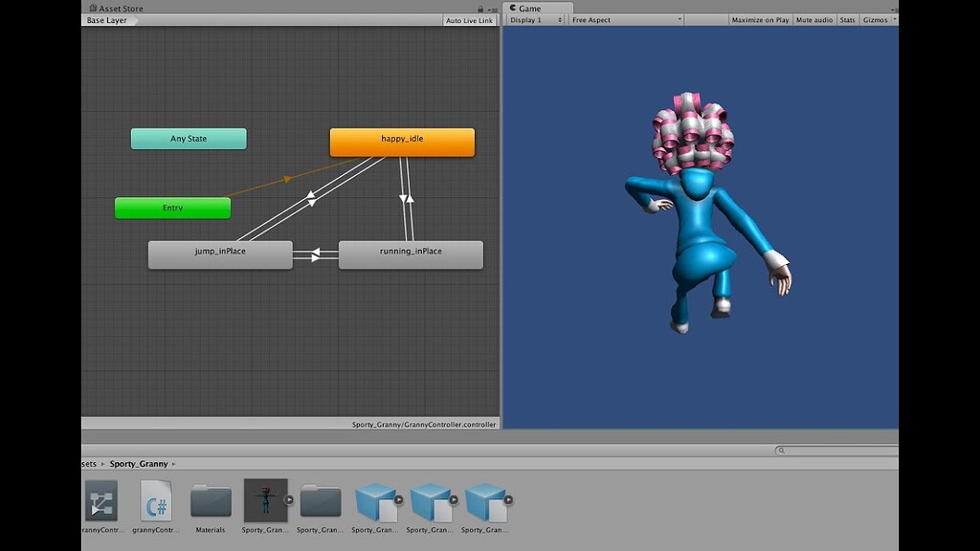
Task: Mute audio in the Game view
Action: point(813,18)
